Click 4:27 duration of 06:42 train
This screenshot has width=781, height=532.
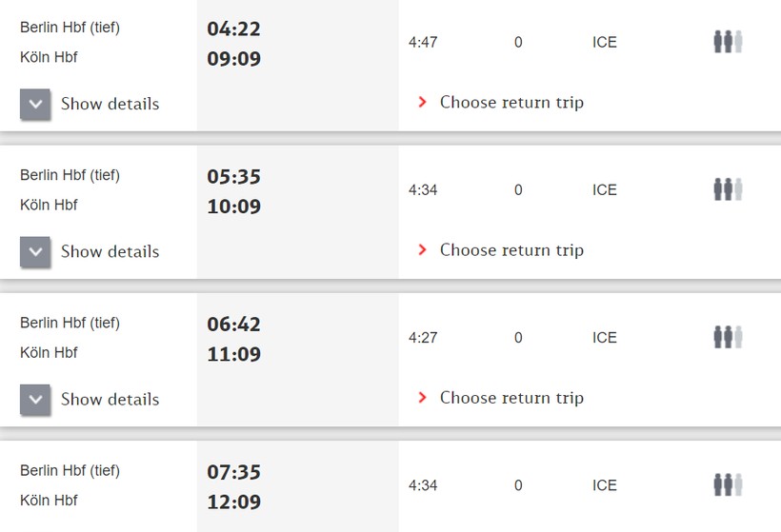click(423, 337)
